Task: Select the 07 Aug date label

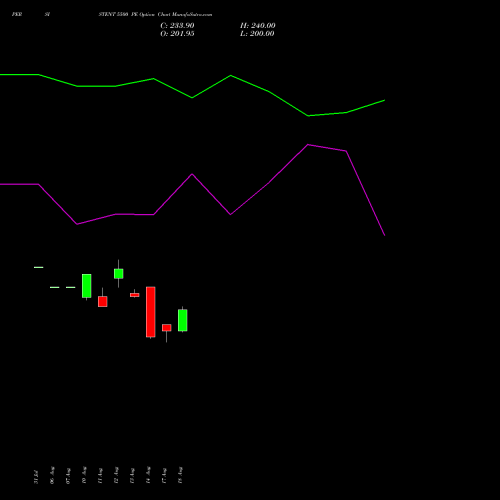Action: coord(68,476)
